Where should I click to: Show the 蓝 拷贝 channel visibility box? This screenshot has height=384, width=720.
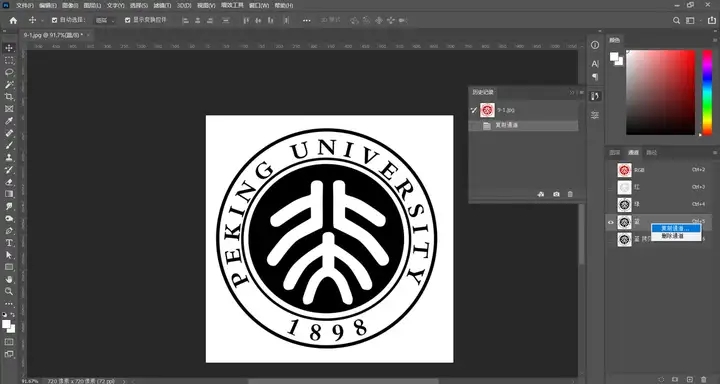(x=611, y=239)
